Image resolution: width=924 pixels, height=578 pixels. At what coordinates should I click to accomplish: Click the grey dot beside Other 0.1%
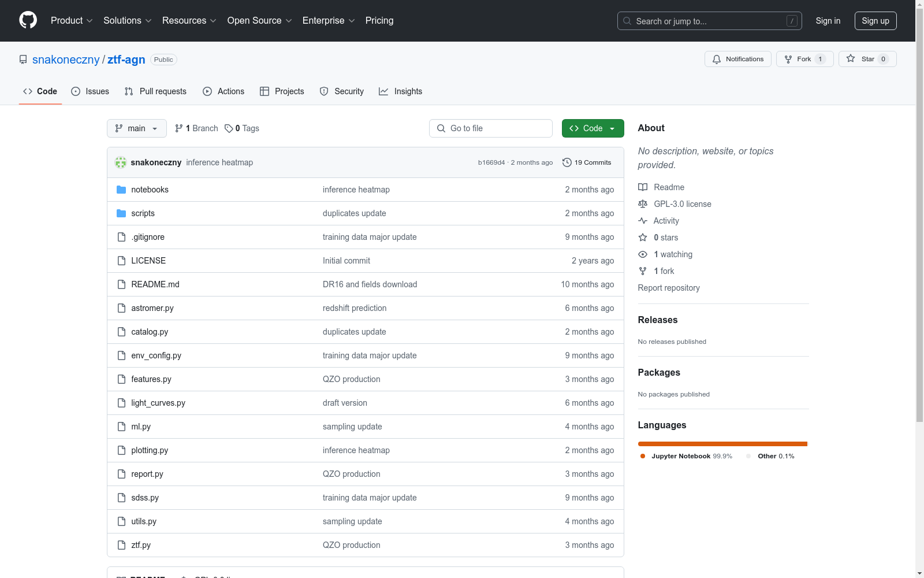749,456
